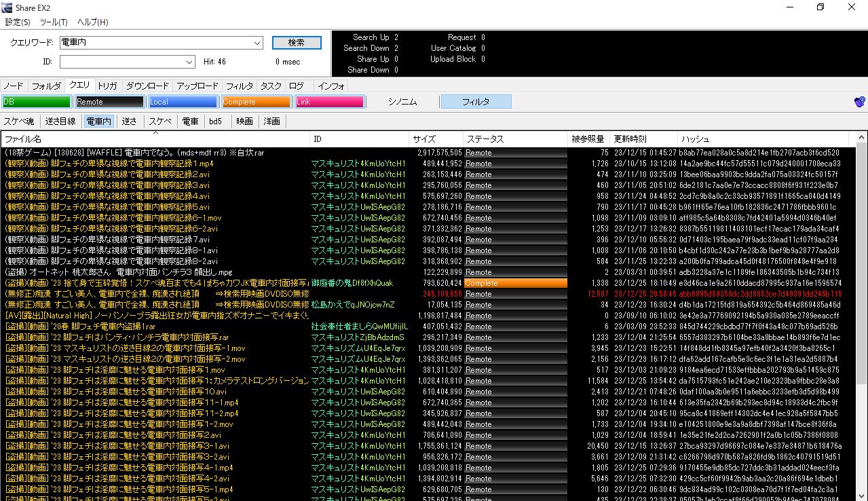The width and height of the screenshot is (868, 501).
Task: Click the blue globe icon at right of filter bar
Action: (x=859, y=102)
